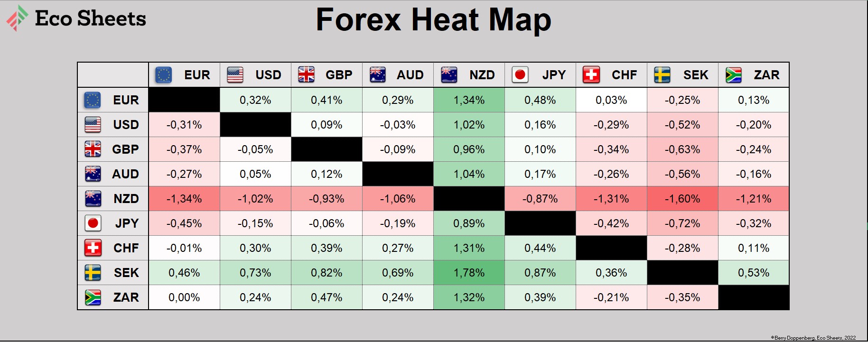Screen dimensions: 868x342
Task: Select the pink -0,72% cell
Action: click(682, 223)
